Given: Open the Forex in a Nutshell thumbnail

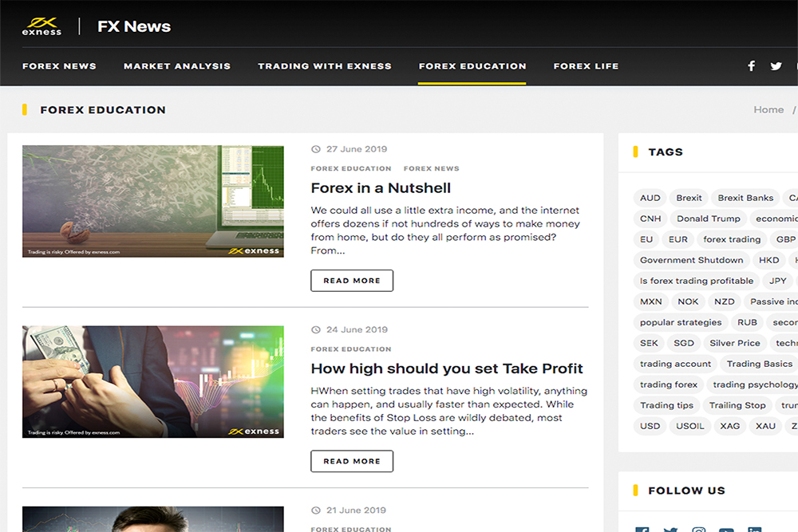Looking at the screenshot, I should [x=152, y=201].
